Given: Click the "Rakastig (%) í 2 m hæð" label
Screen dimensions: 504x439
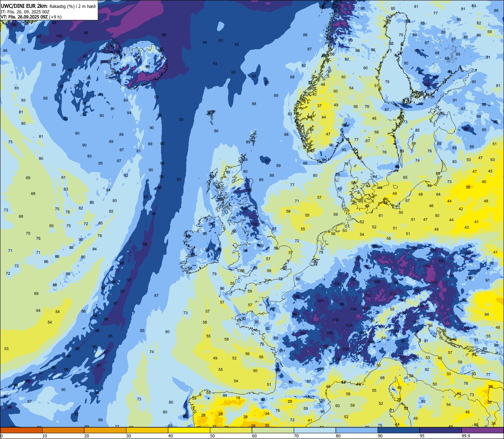Looking at the screenshot, I should pos(72,6).
